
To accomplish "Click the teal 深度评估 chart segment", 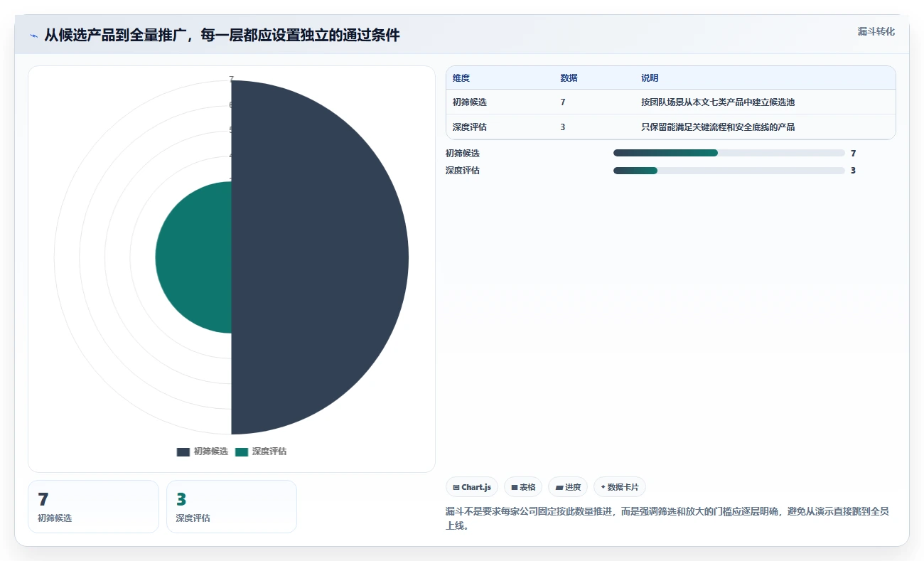I will tap(193, 257).
